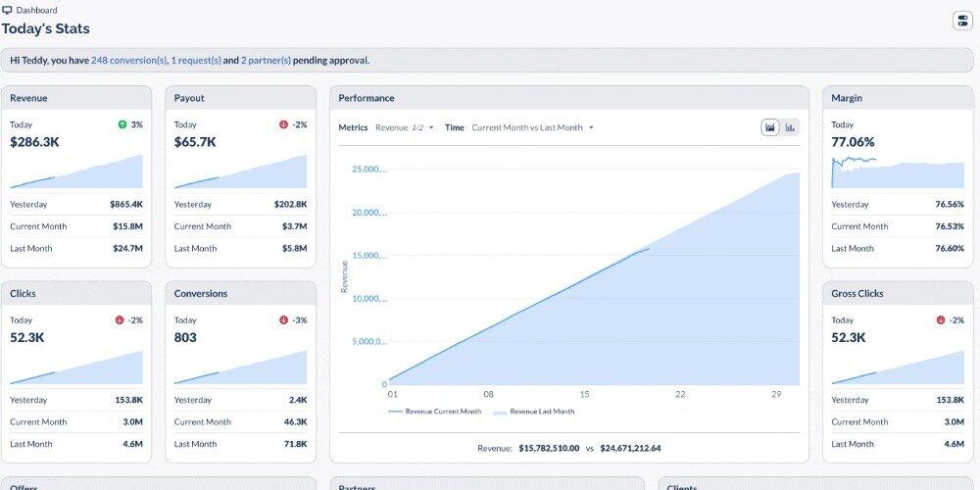Switch Performance chart to bar view
Image resolution: width=980 pixels, height=490 pixels.
[790, 127]
